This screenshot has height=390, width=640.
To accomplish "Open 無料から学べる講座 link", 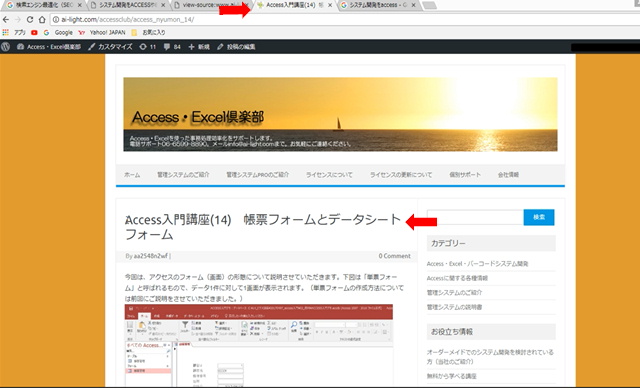I will [x=451, y=376].
